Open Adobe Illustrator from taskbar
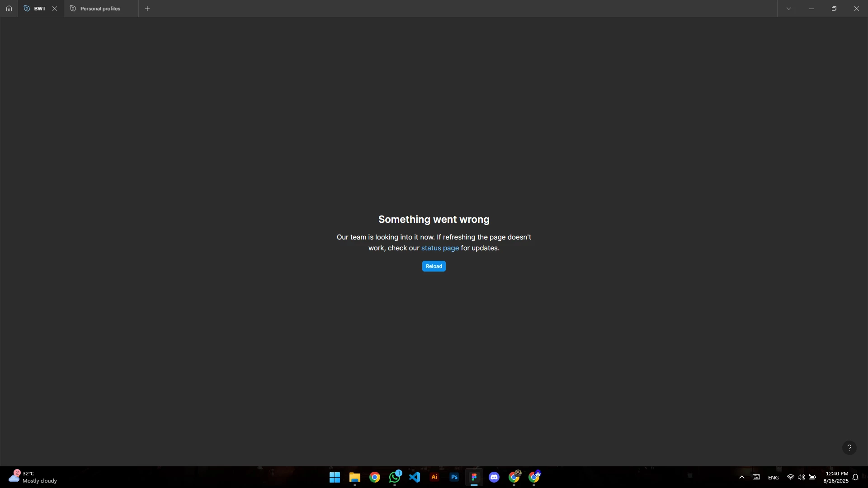 coord(434,477)
